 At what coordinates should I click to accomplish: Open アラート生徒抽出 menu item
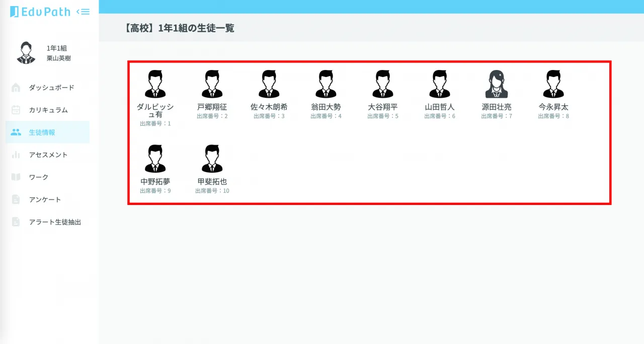(x=48, y=222)
